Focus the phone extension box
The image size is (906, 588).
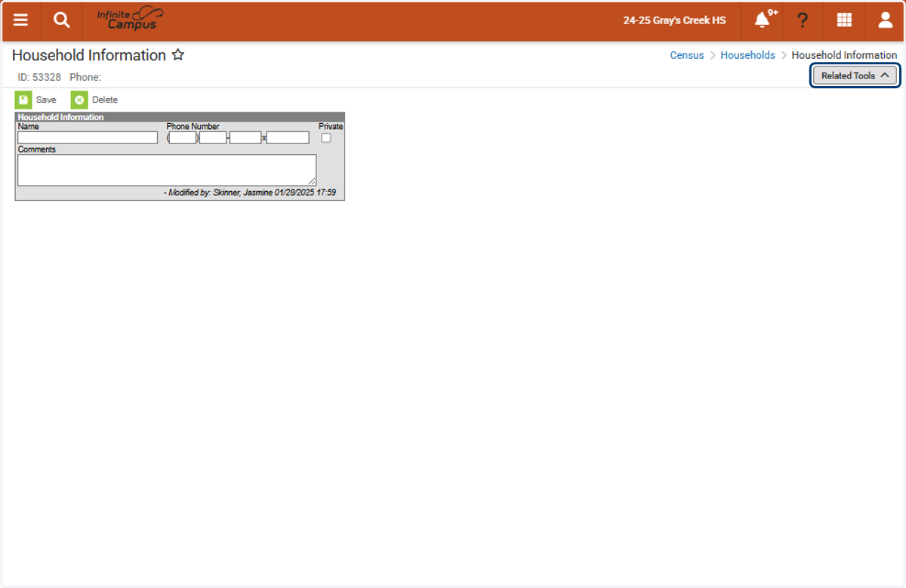coord(288,137)
